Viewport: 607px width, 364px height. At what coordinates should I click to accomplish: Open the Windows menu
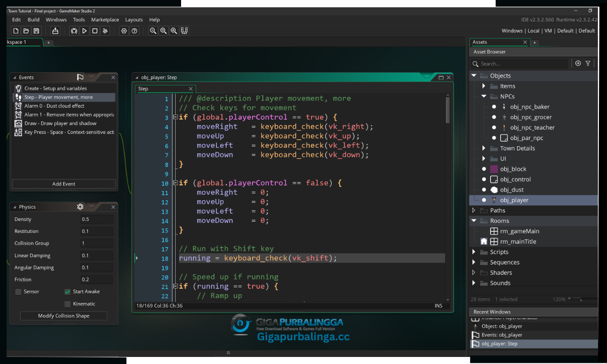click(x=56, y=20)
